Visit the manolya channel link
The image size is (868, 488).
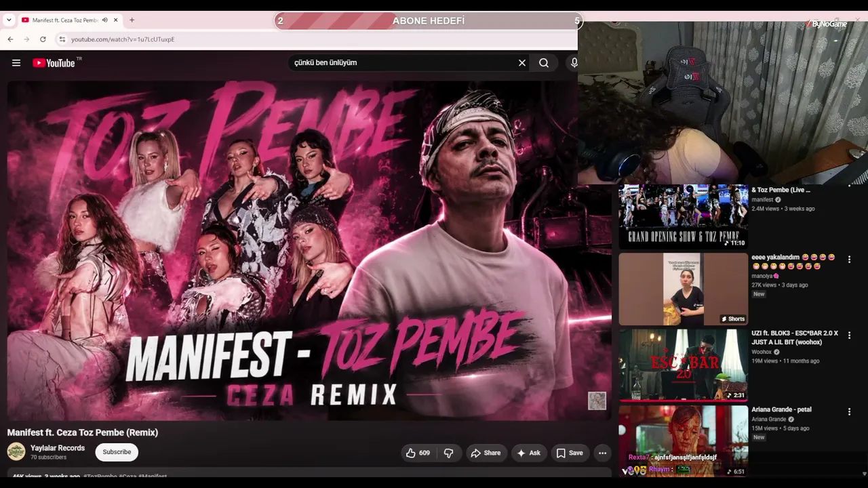[762, 276]
